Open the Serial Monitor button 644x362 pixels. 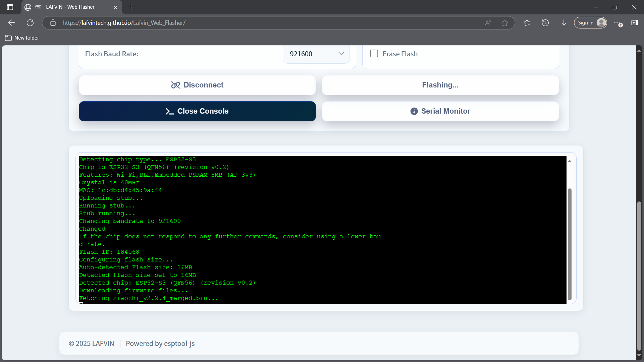(440, 111)
